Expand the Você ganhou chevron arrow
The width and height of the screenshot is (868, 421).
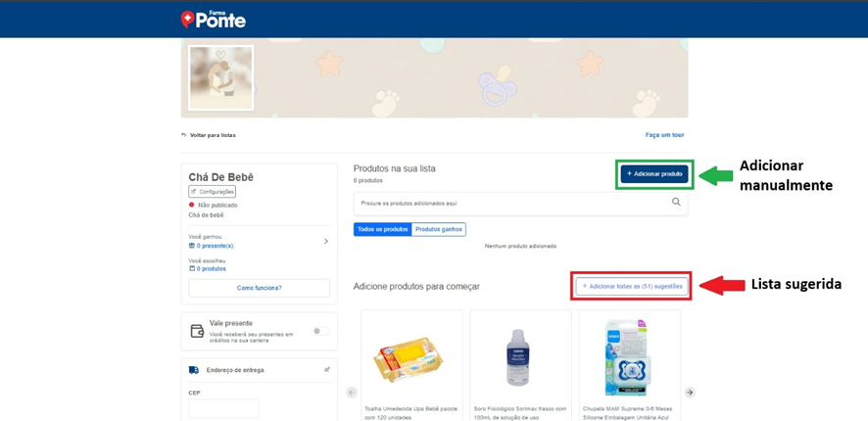click(x=326, y=241)
